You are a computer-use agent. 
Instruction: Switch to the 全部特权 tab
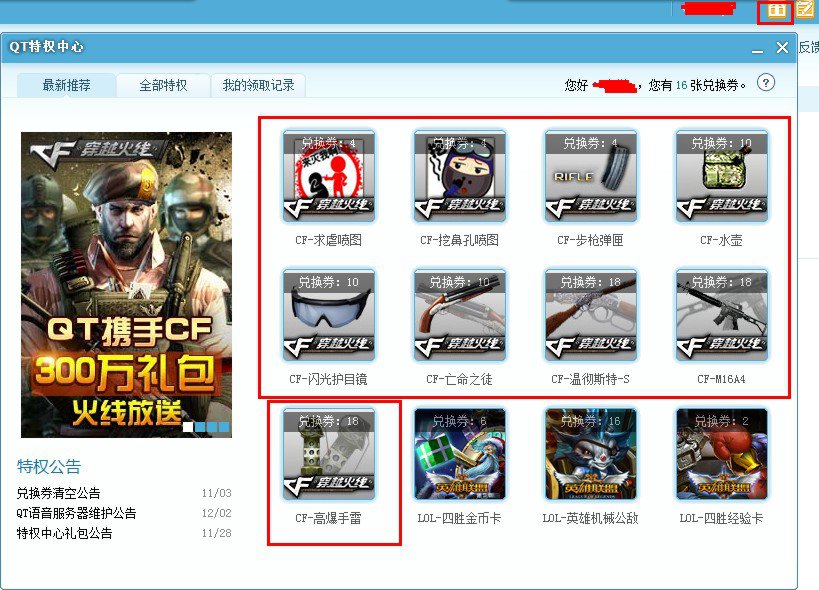[163, 86]
